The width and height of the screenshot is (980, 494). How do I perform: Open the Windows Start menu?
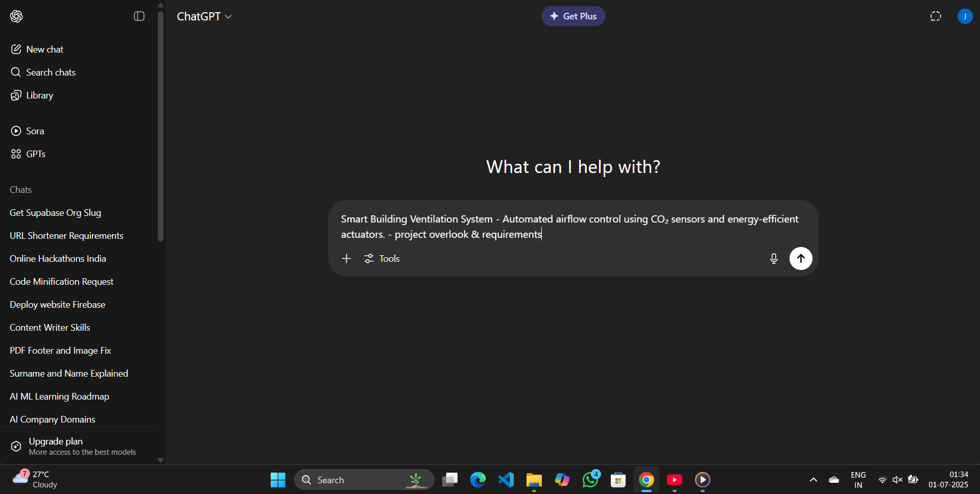click(278, 480)
